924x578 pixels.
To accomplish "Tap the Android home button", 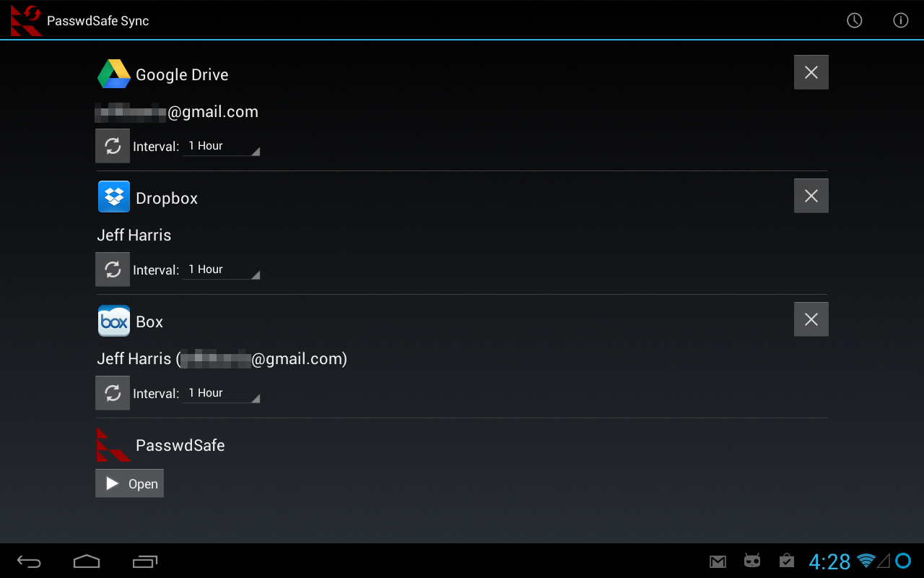I will [x=87, y=561].
